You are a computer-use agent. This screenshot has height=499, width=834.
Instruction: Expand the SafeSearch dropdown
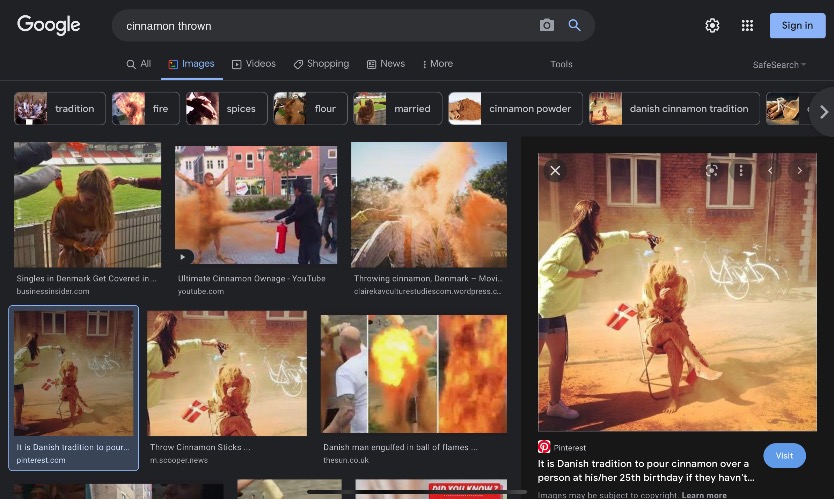[780, 65]
